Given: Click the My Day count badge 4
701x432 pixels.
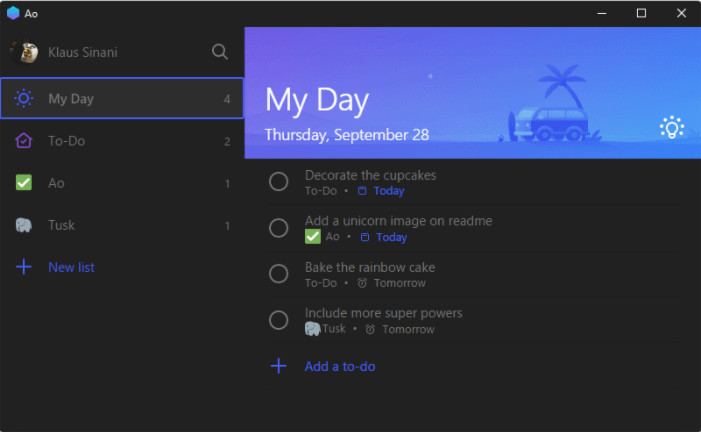Looking at the screenshot, I should (227, 99).
